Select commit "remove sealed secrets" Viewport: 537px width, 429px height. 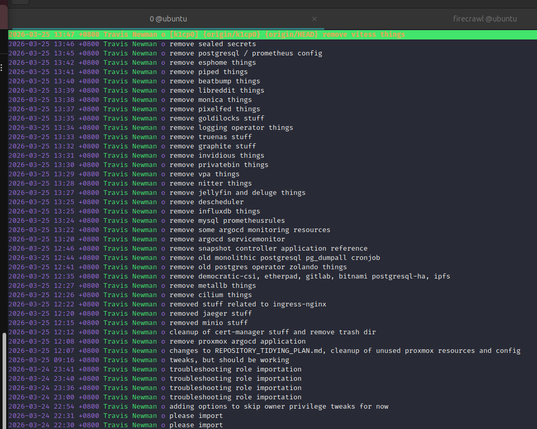273,44
